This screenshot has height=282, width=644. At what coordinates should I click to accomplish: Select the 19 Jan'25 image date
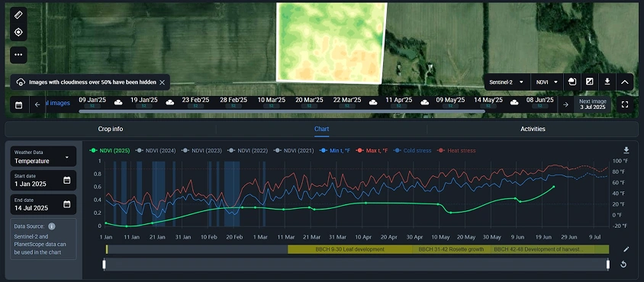tap(143, 102)
